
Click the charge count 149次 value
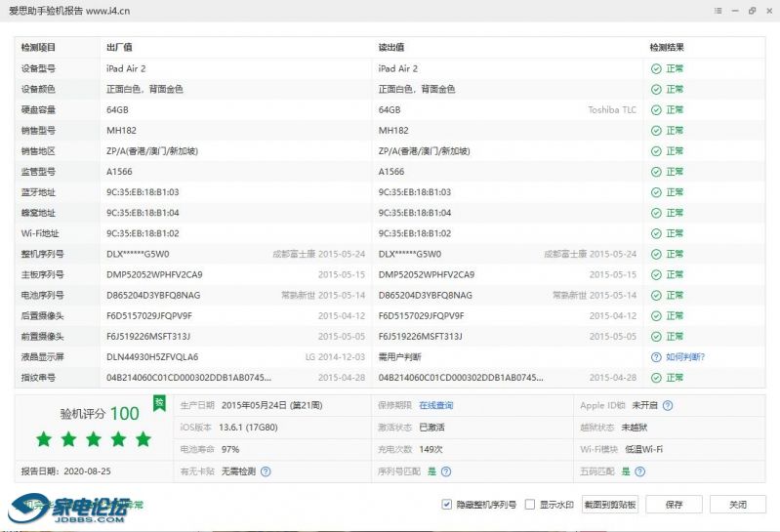tap(431, 449)
